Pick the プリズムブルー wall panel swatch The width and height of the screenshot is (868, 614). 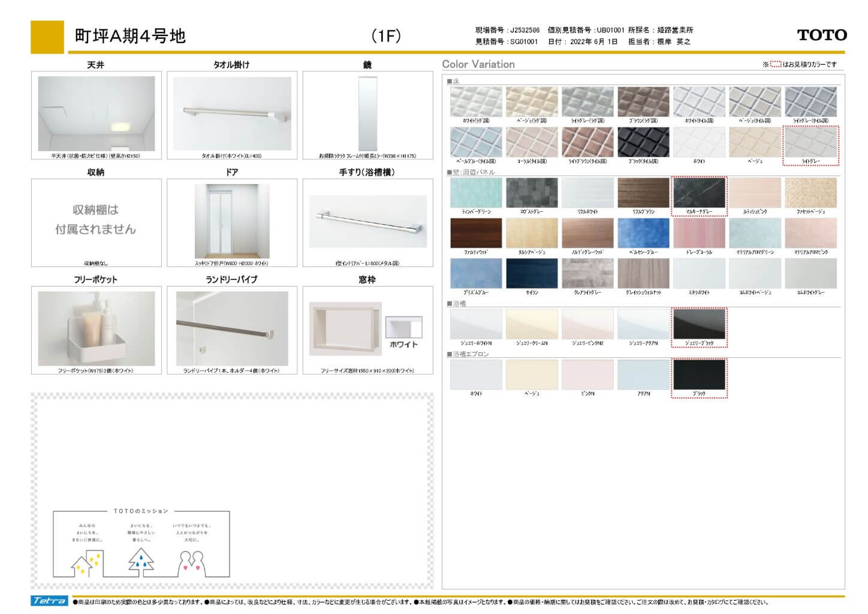pos(476,273)
